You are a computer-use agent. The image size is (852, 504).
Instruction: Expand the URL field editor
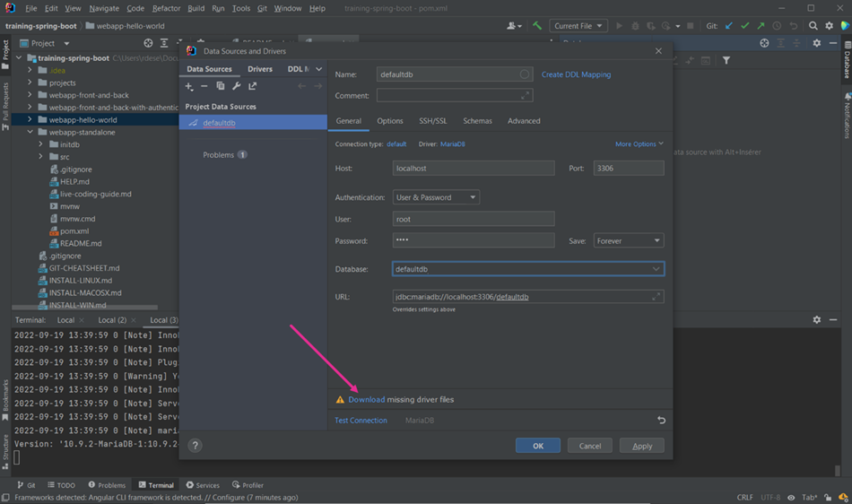[x=656, y=297]
